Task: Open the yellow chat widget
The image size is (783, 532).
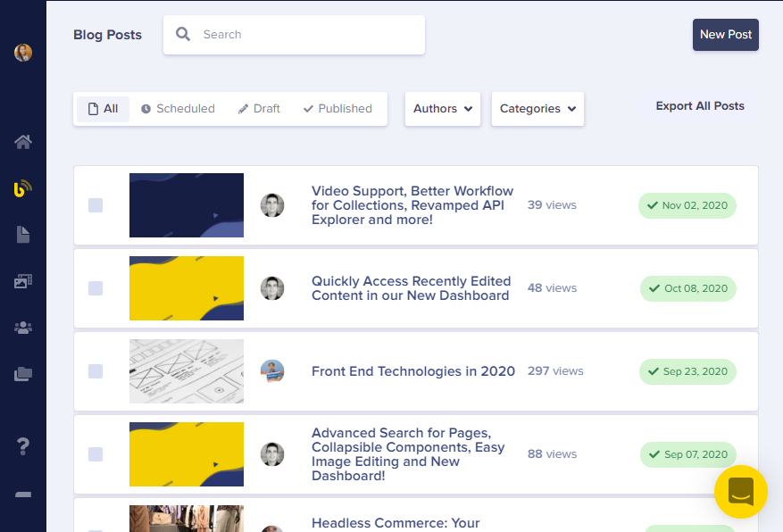Action: [x=740, y=492]
